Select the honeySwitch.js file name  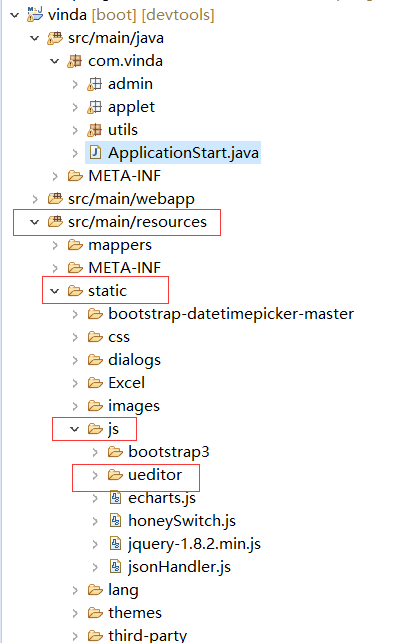[x=182, y=521]
